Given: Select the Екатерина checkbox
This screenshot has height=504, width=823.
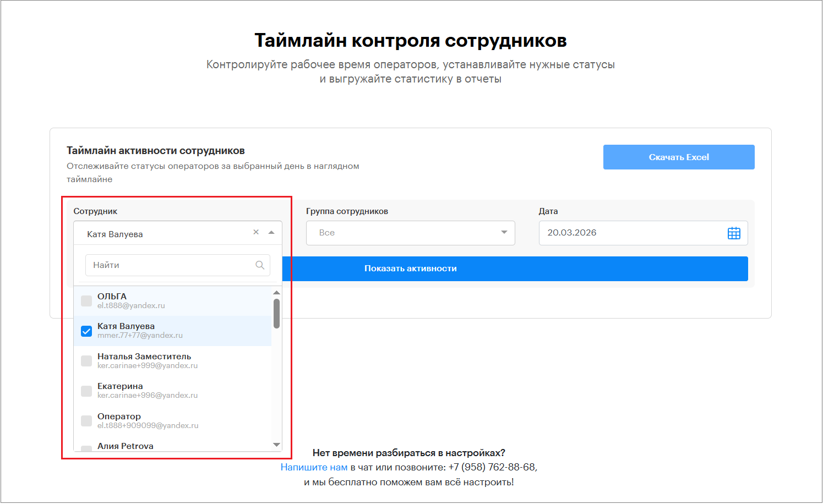Looking at the screenshot, I should pyautogui.click(x=86, y=391).
